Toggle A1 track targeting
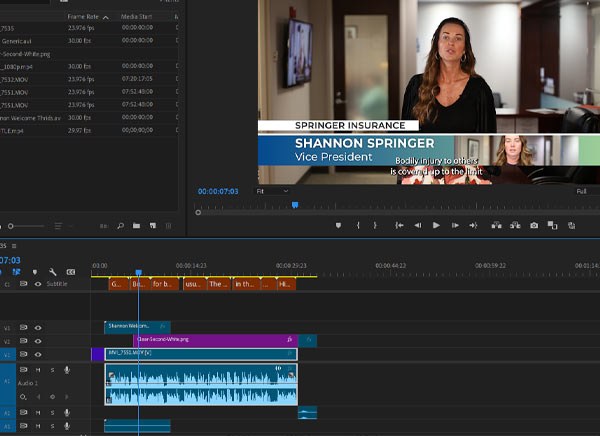The height and width of the screenshot is (436, 600). (7, 381)
